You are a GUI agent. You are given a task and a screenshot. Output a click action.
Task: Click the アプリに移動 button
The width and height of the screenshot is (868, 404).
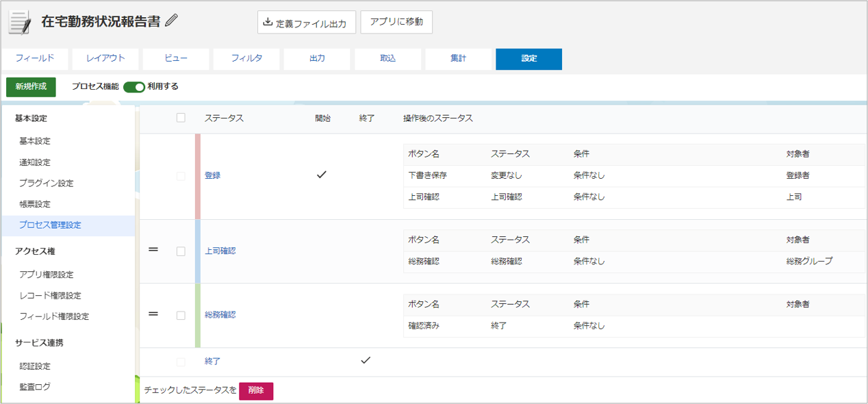pos(396,22)
